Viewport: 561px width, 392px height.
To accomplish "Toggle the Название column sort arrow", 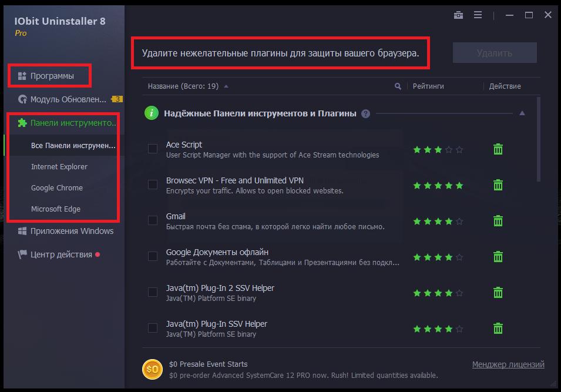I will point(226,86).
